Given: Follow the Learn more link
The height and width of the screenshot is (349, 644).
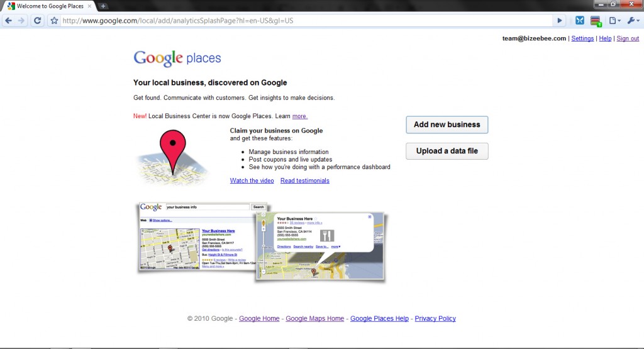Looking at the screenshot, I should pos(300,116).
